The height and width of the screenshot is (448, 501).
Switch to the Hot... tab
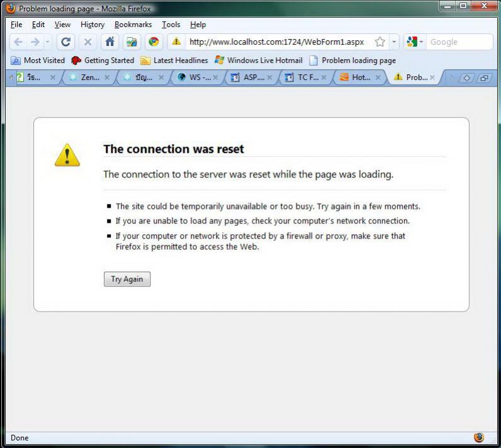[x=358, y=77]
